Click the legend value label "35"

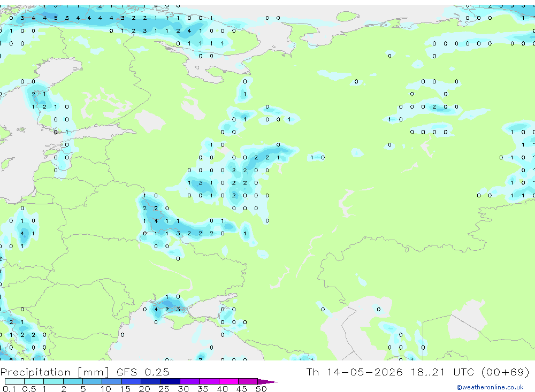(203, 389)
